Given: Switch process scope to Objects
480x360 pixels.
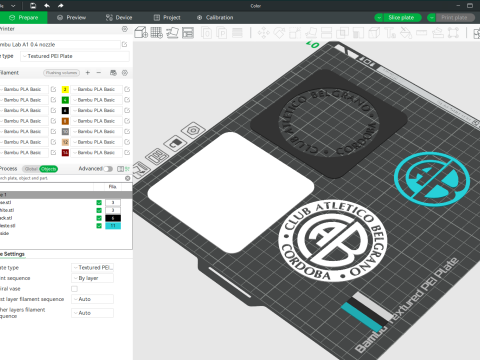Looking at the screenshot, I should [x=49, y=169].
